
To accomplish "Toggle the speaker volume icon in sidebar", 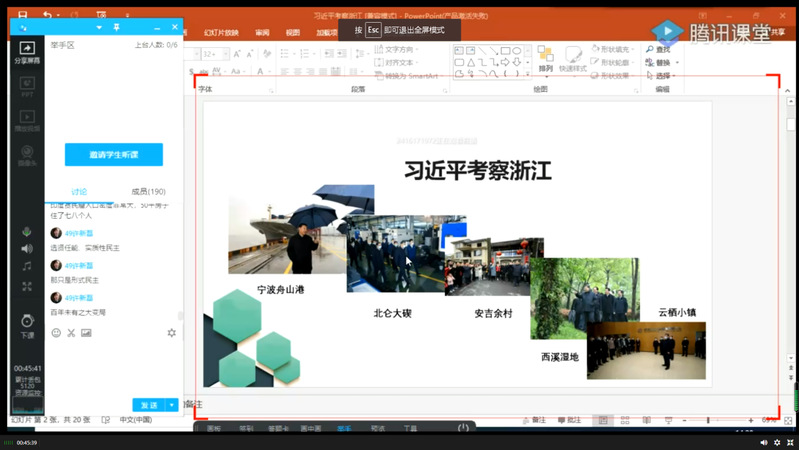I will click(x=27, y=249).
